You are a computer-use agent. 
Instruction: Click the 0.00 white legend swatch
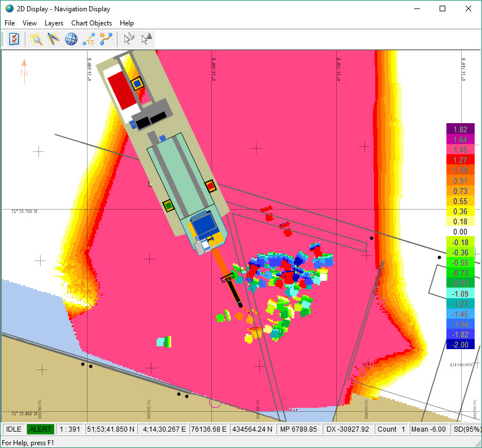460,232
